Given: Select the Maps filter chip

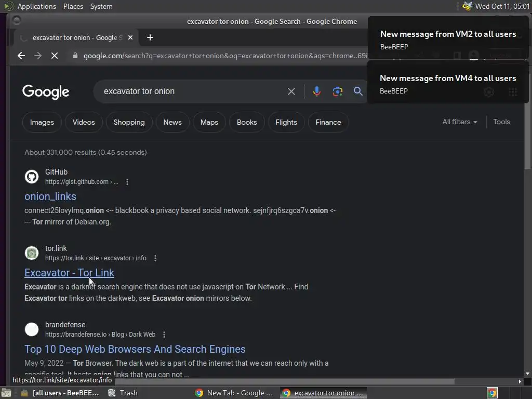Looking at the screenshot, I should (209, 122).
